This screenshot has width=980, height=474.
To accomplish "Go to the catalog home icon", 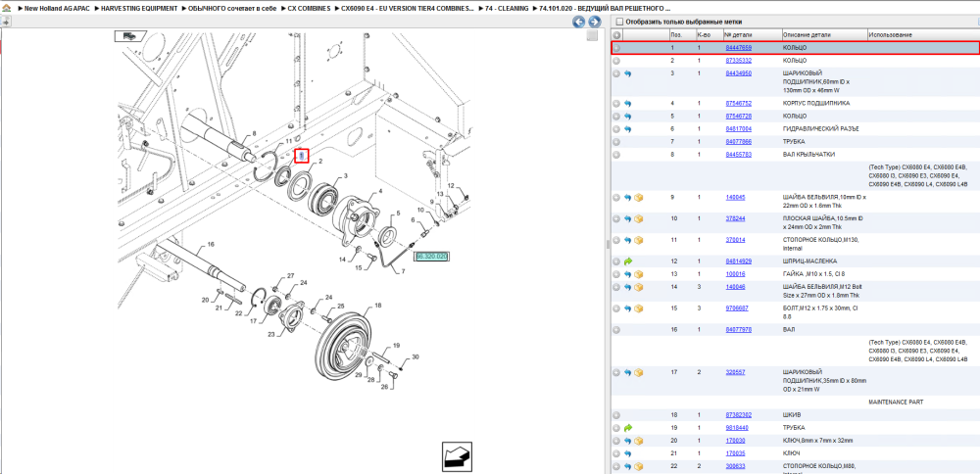I will pyautogui.click(x=7, y=9).
